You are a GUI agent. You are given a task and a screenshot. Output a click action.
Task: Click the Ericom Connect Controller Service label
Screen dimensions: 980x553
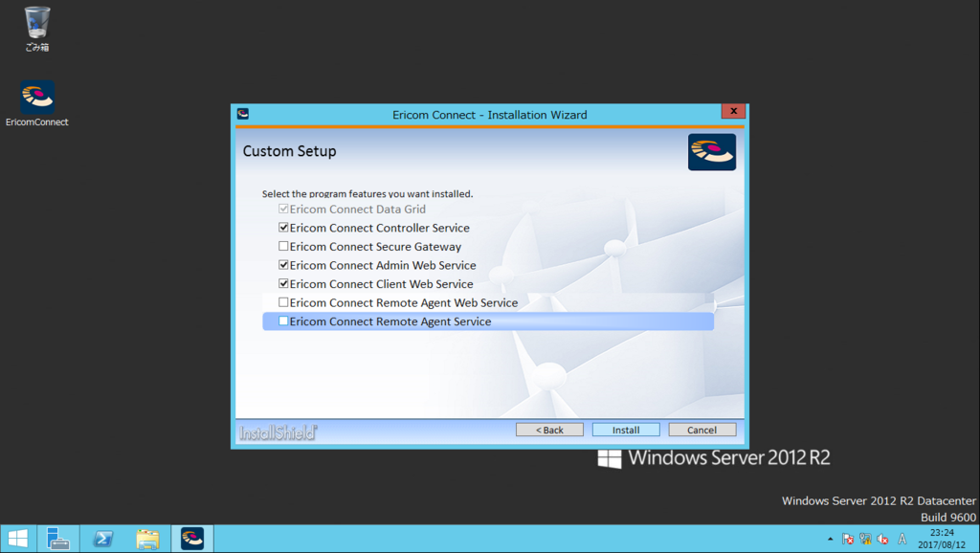(379, 228)
